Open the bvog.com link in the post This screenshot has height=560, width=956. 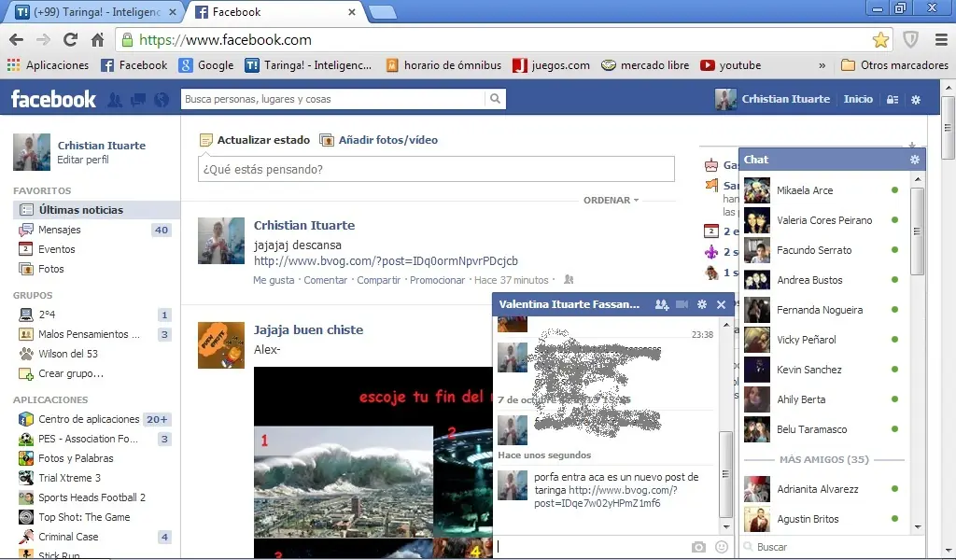click(x=386, y=260)
